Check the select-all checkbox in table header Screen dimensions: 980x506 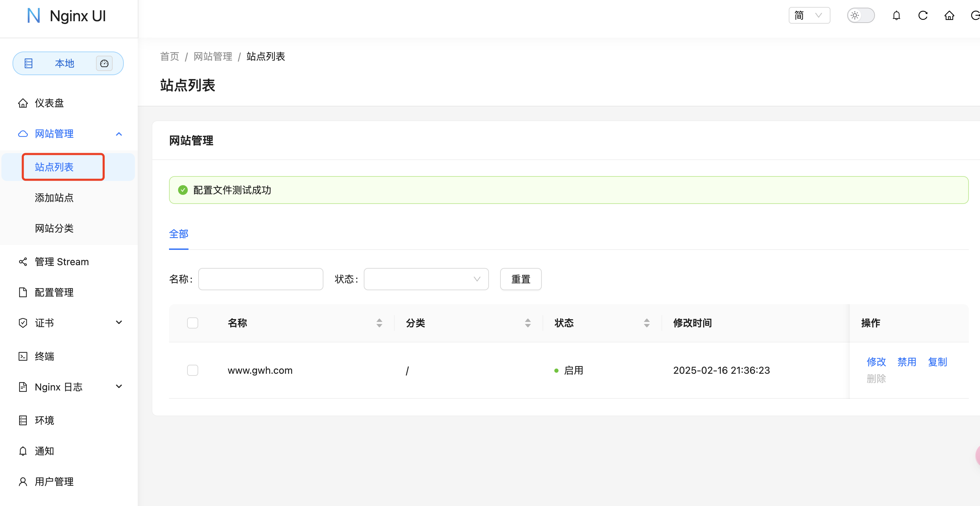click(193, 323)
